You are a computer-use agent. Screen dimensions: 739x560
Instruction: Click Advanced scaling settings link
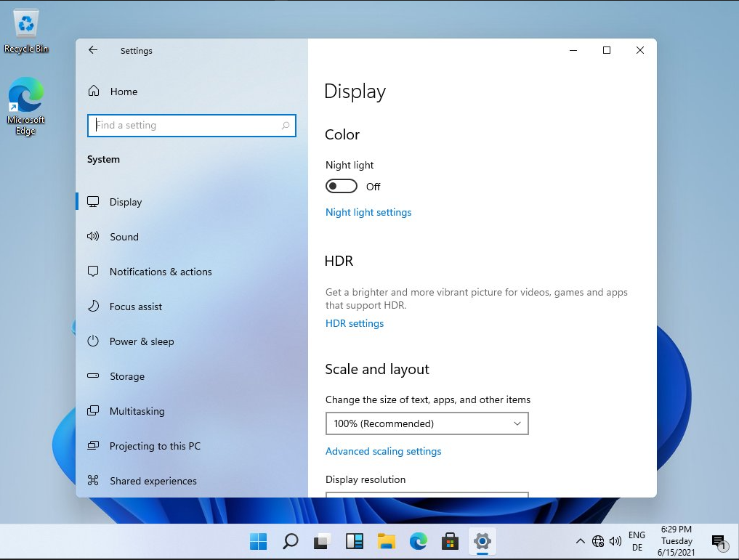click(383, 451)
